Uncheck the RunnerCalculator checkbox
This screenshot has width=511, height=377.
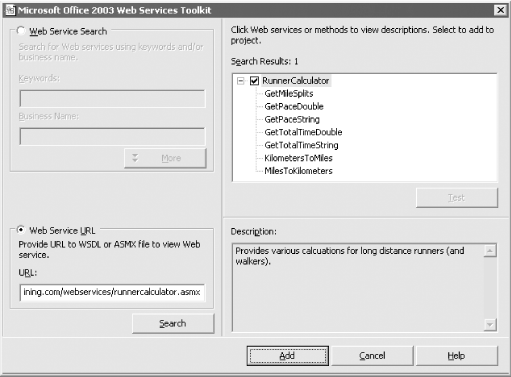pyautogui.click(x=254, y=81)
